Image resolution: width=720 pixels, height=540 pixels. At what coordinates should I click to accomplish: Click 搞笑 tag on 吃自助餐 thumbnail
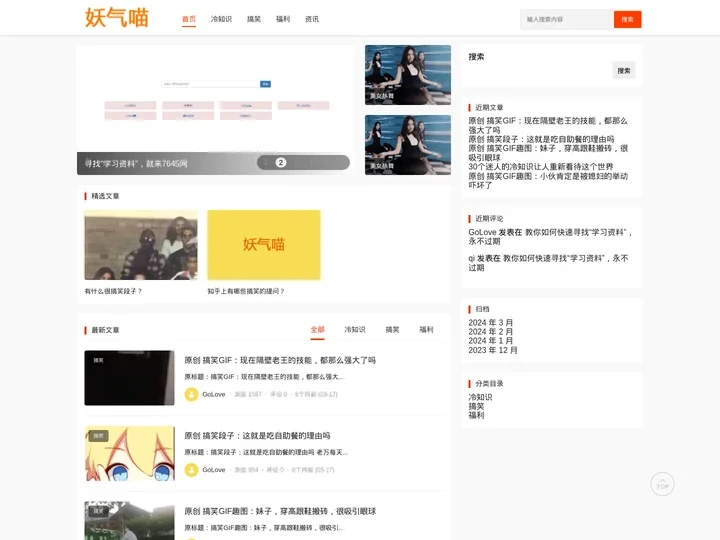pos(99,436)
